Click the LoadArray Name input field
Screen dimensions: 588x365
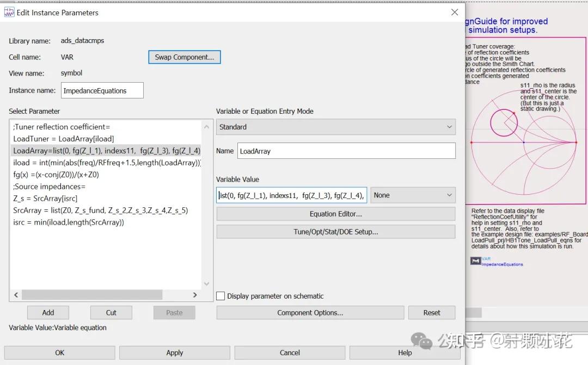point(346,151)
